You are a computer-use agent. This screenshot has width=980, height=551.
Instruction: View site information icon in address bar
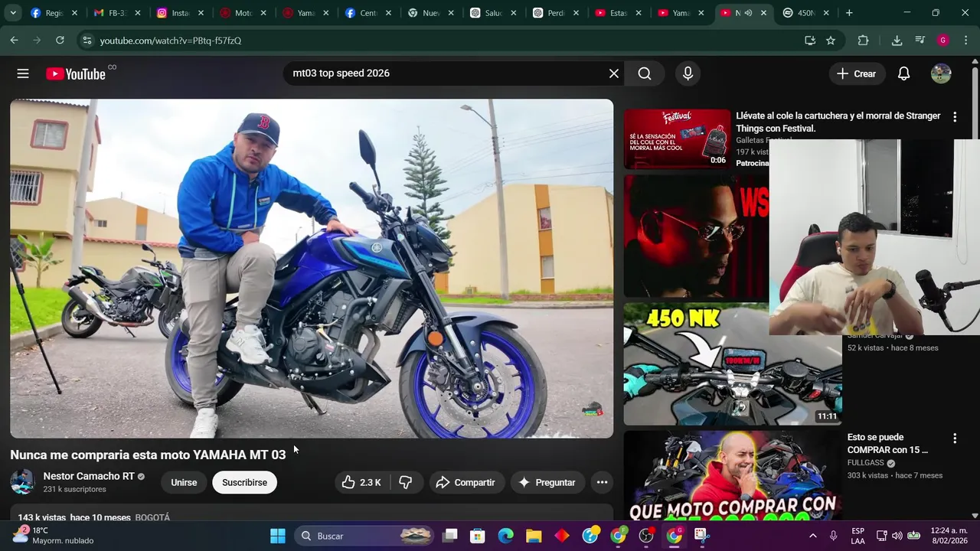[87, 41]
